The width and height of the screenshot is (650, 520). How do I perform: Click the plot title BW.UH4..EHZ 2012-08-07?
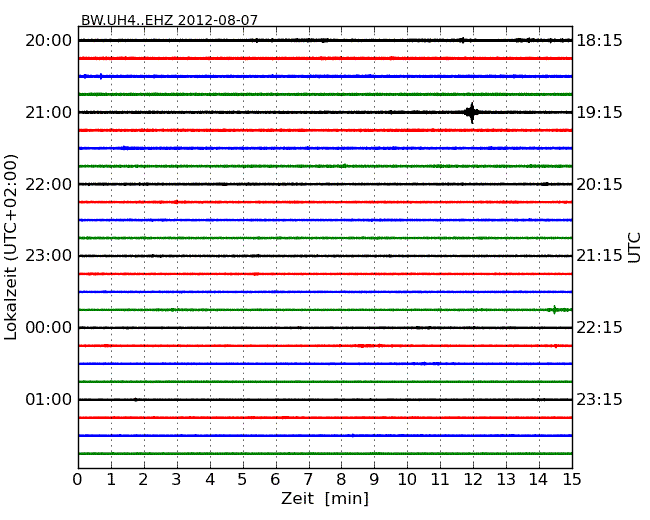pos(169,20)
